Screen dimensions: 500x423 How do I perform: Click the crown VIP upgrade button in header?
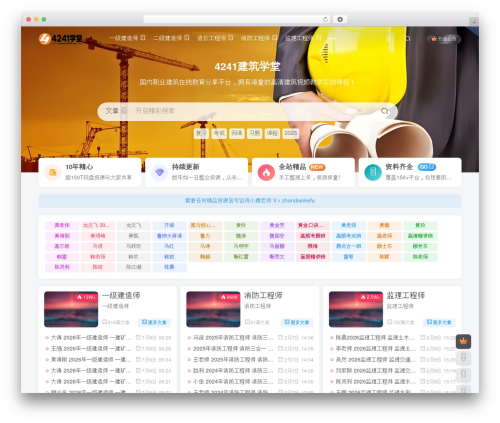[444, 39]
